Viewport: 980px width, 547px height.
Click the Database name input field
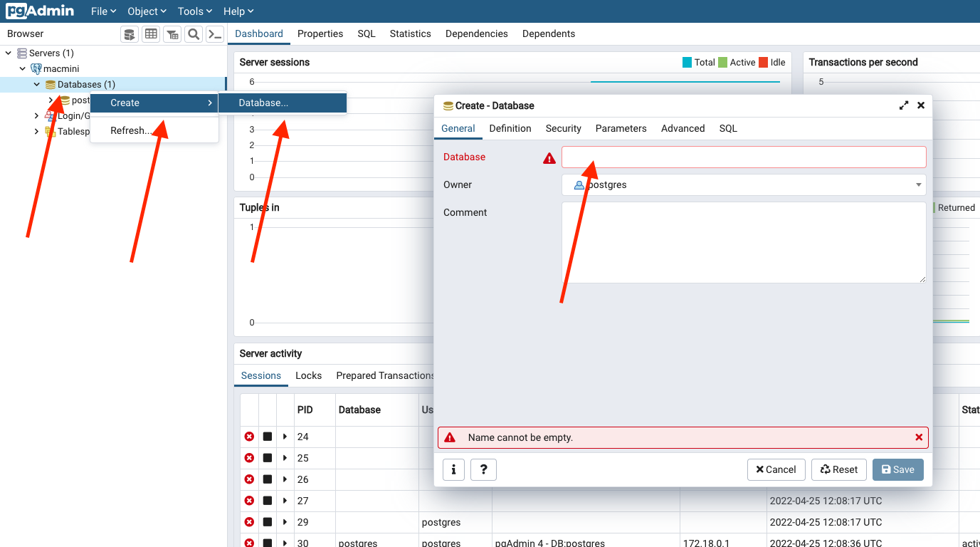click(744, 157)
